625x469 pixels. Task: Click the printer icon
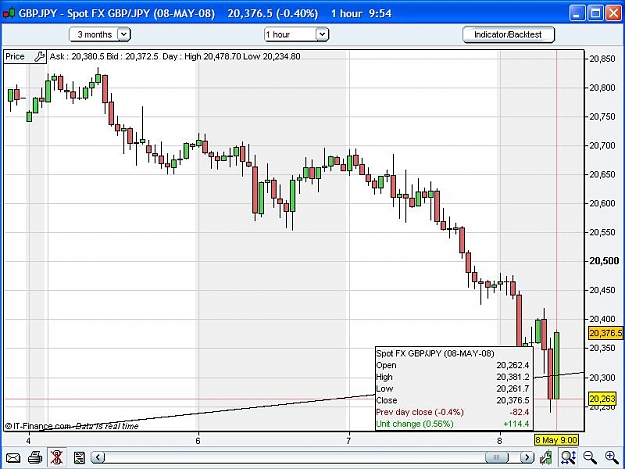tap(35, 457)
